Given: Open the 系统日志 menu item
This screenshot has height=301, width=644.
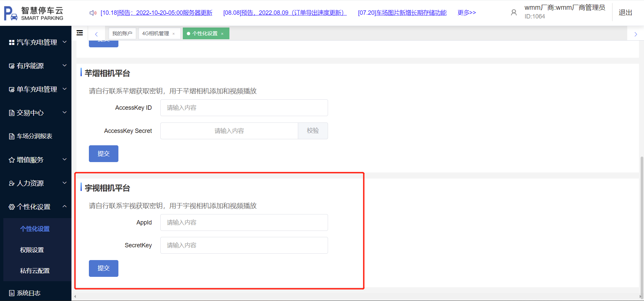Looking at the screenshot, I should point(29,293).
